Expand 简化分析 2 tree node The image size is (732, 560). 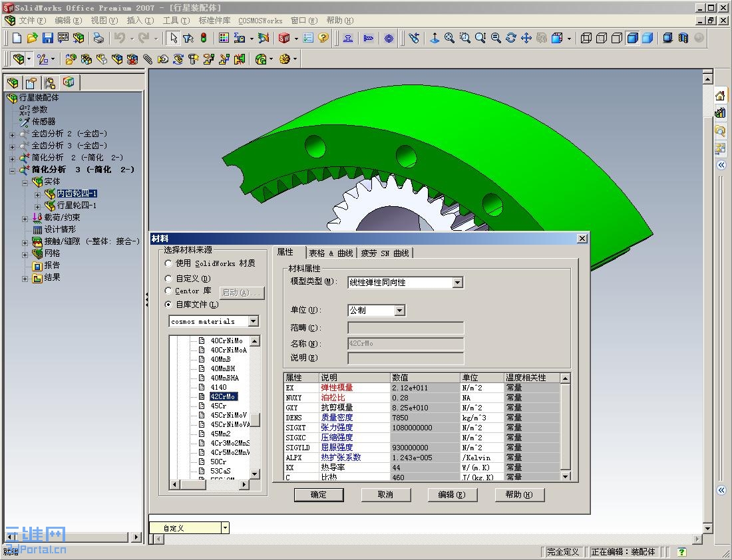13,159
